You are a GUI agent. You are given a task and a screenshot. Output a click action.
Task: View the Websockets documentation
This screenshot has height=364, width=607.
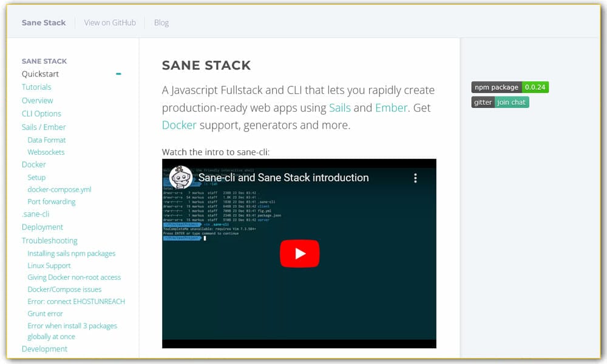(46, 152)
